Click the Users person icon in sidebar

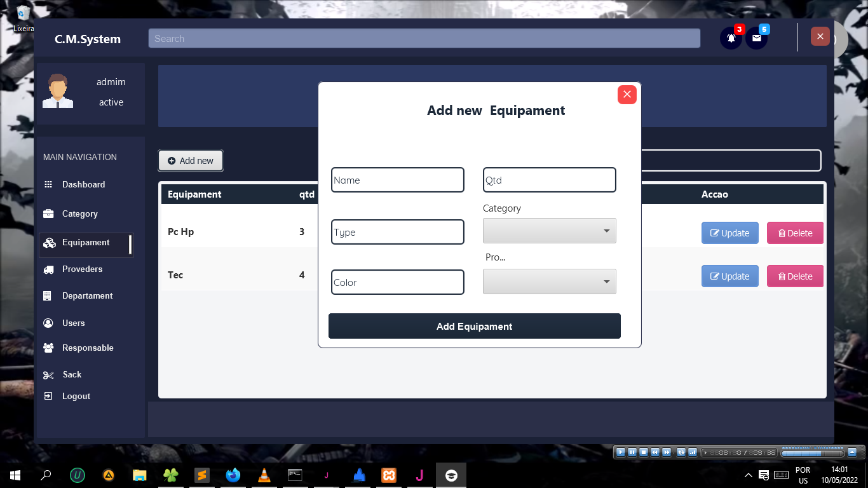click(x=48, y=323)
